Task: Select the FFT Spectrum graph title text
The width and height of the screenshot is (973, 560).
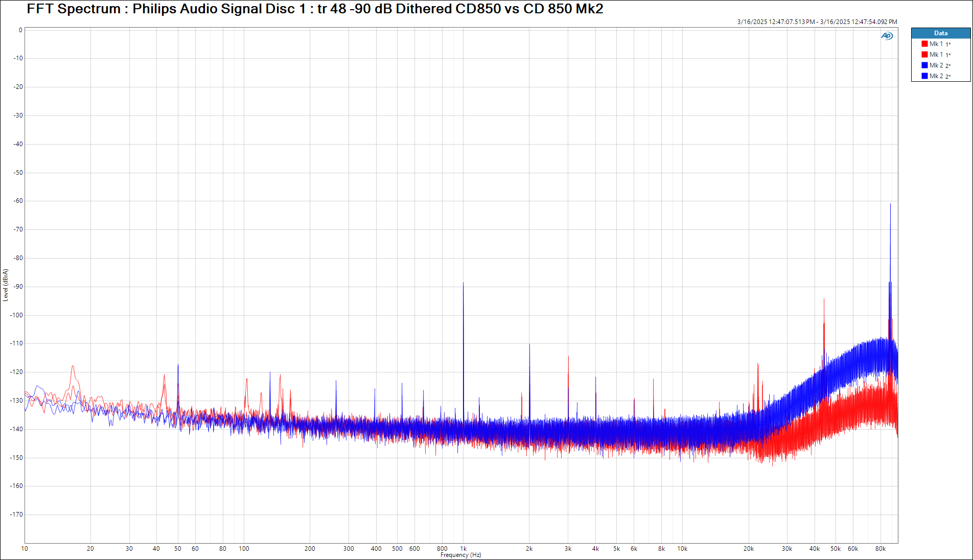Action: click(315, 9)
